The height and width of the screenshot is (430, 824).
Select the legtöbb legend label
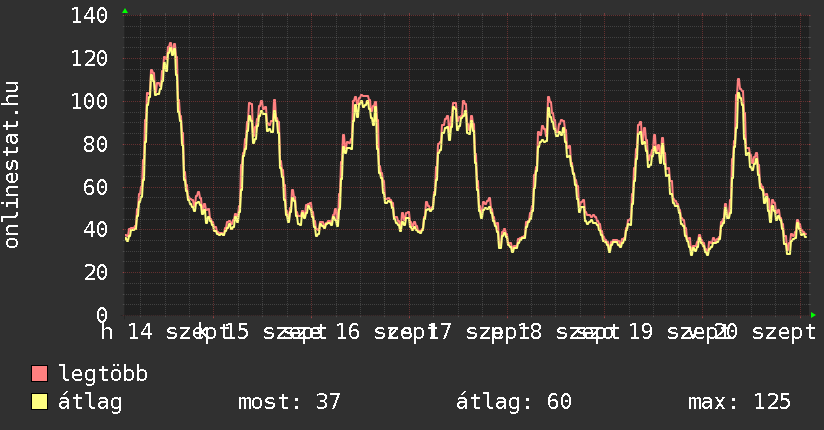tap(103, 374)
